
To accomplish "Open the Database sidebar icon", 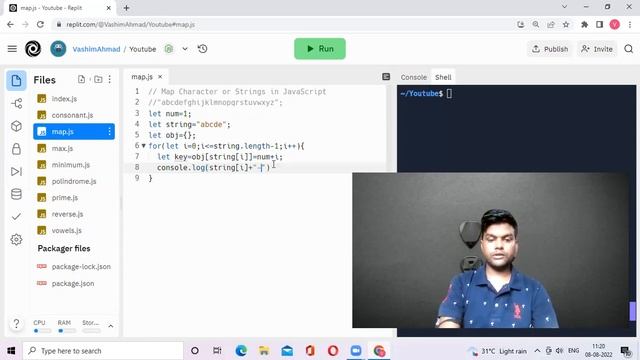I will click(x=16, y=194).
